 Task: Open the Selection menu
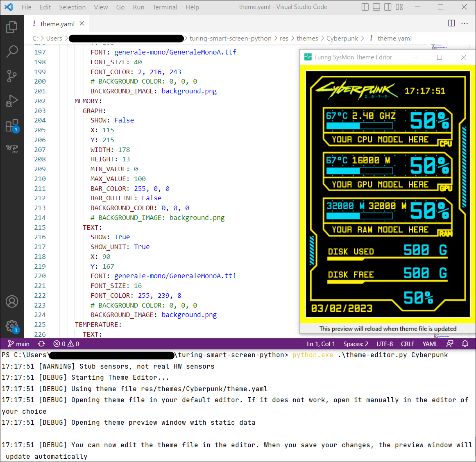click(x=72, y=7)
